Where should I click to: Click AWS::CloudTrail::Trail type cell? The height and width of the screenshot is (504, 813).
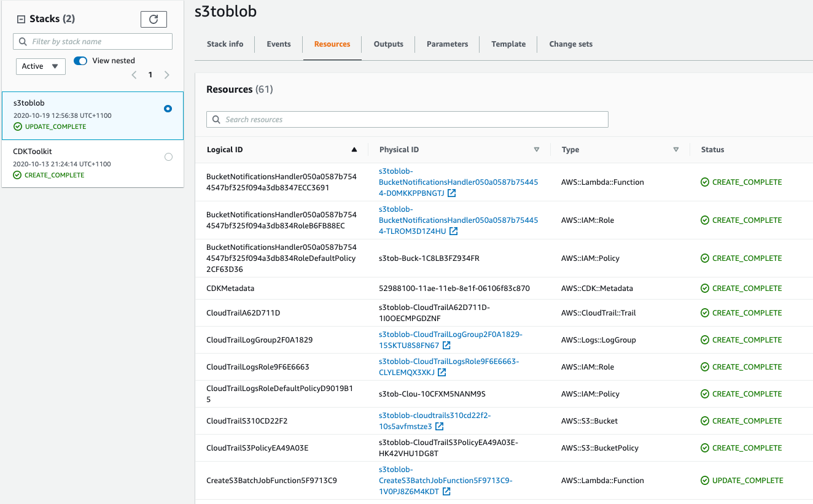tap(599, 313)
